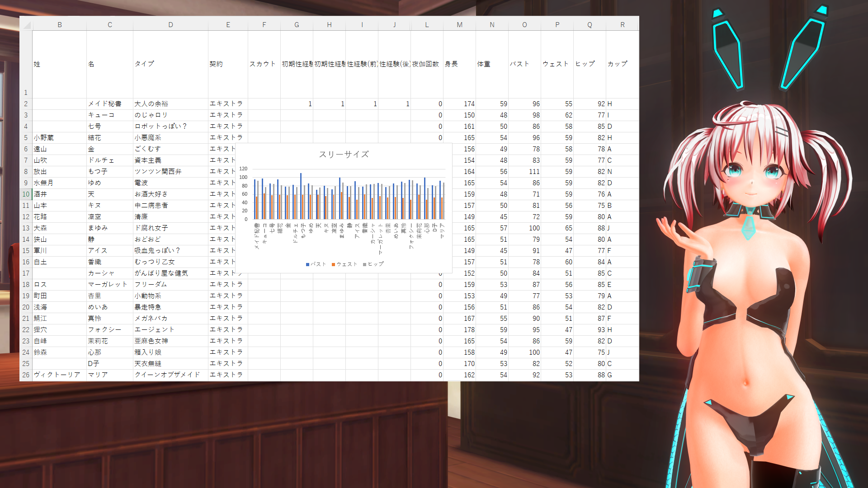Select column R header
Viewport: 868px width, 488px height.
click(x=622, y=25)
